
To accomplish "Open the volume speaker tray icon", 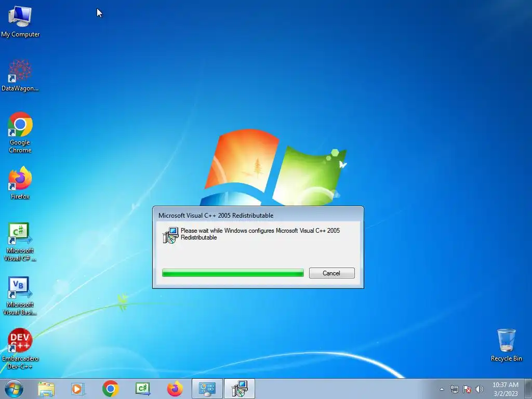I will 480,389.
